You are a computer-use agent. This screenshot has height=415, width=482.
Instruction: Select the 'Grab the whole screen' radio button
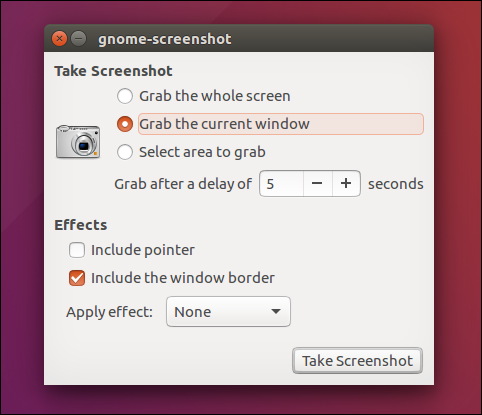(x=125, y=96)
